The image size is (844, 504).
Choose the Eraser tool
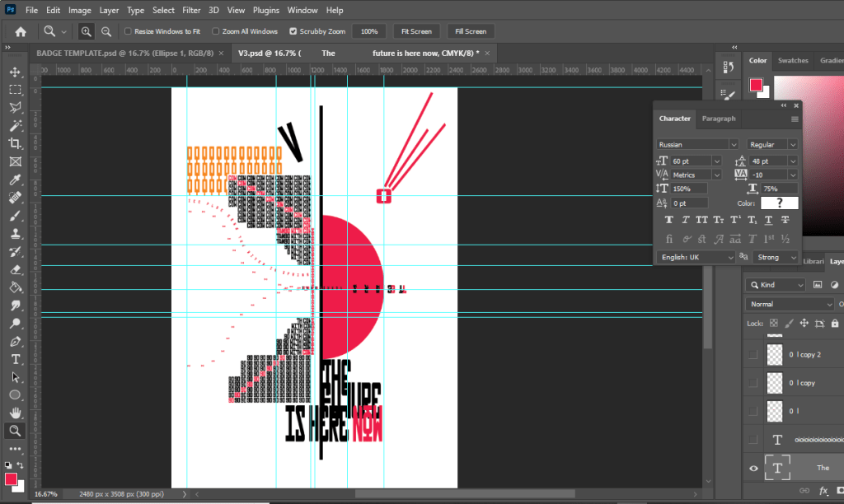coord(15,269)
